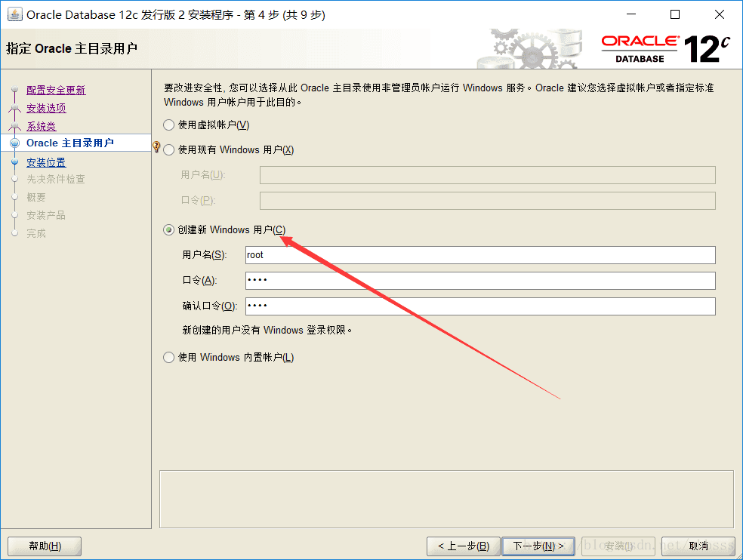743x560 pixels.
Task: Go back with 上一步(B) button
Action: [464, 546]
